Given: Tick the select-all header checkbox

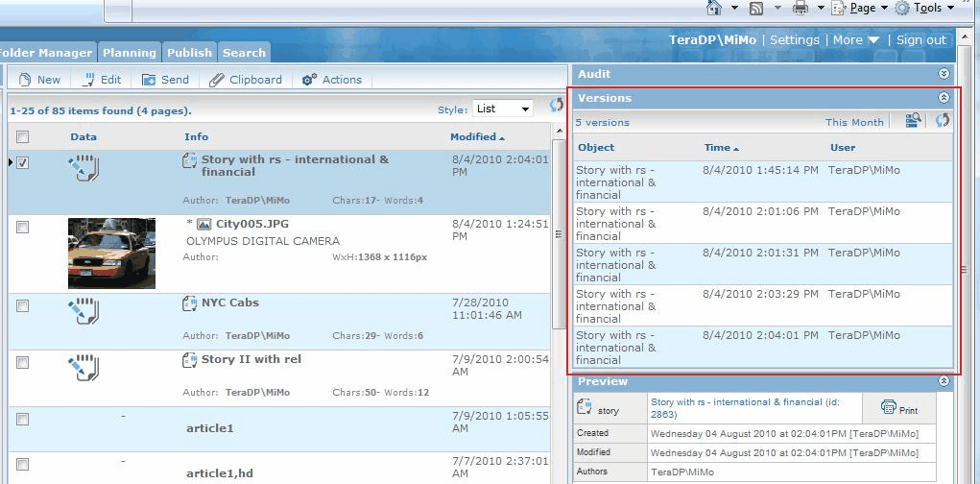Looking at the screenshot, I should pyautogui.click(x=23, y=137).
